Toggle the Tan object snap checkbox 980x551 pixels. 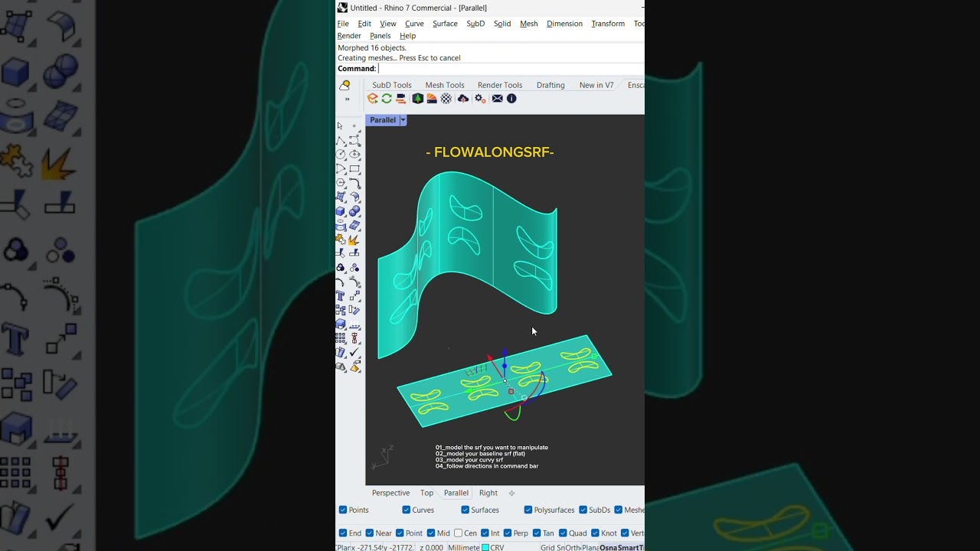537,533
